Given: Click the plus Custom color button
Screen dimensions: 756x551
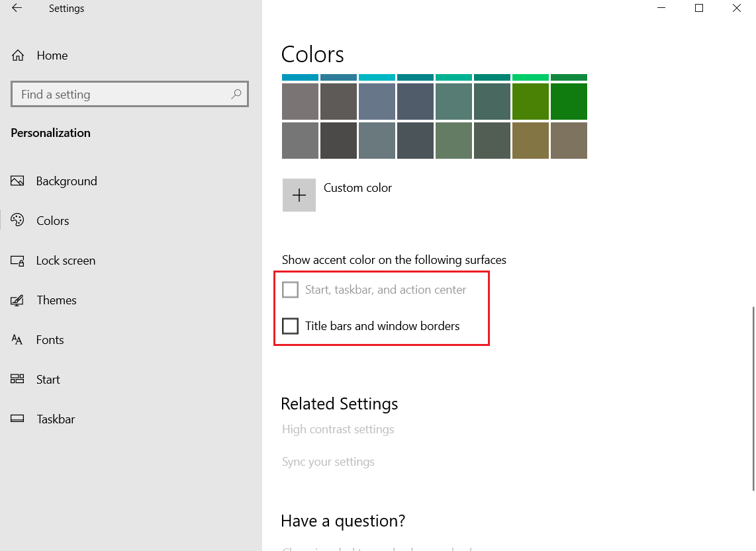Looking at the screenshot, I should pos(299,195).
